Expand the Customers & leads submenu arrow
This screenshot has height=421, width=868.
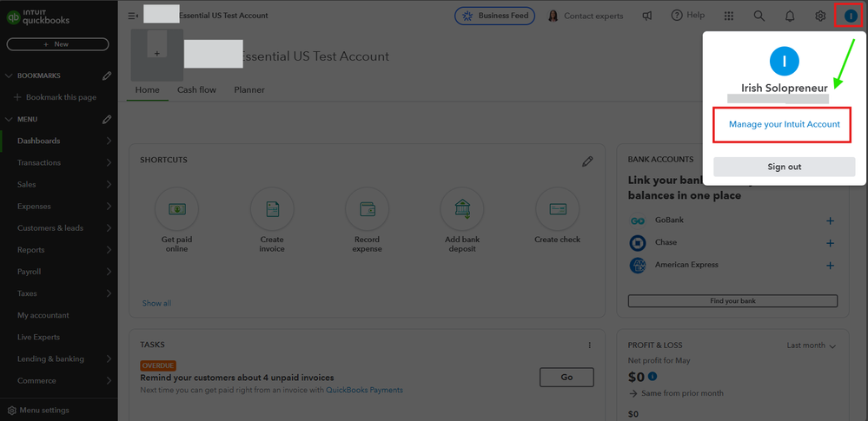(109, 228)
